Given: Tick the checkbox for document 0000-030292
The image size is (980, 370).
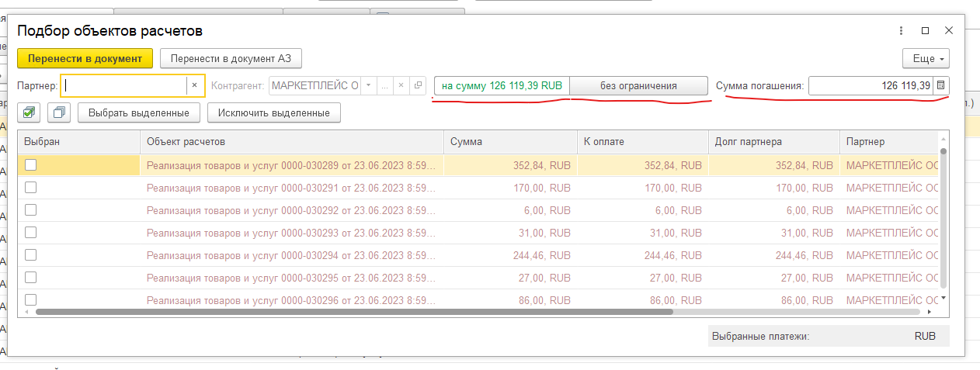Looking at the screenshot, I should (31, 209).
